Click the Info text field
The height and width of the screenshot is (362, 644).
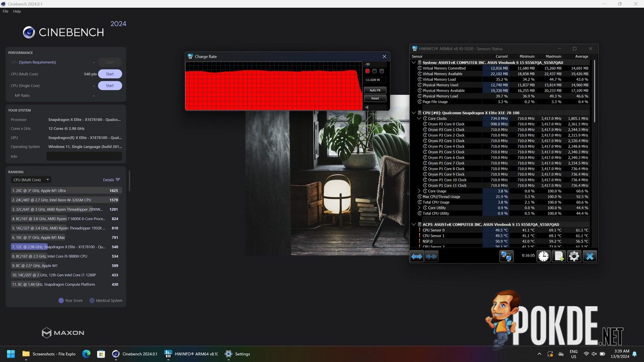coord(84,156)
